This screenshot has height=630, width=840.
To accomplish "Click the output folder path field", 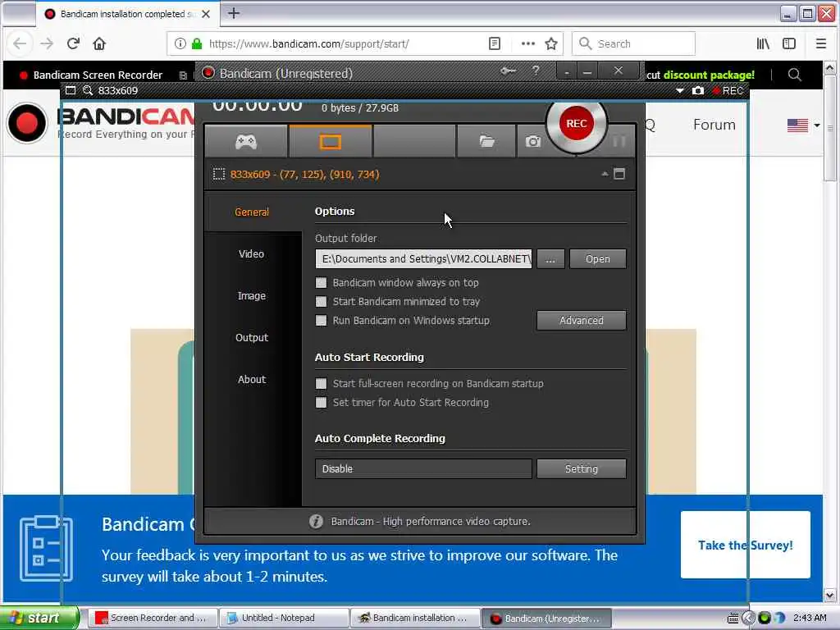I will [x=423, y=258].
